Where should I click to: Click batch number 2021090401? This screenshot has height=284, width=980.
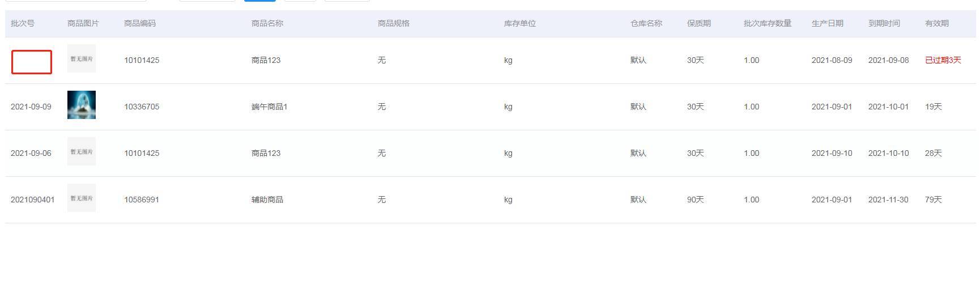(33, 200)
